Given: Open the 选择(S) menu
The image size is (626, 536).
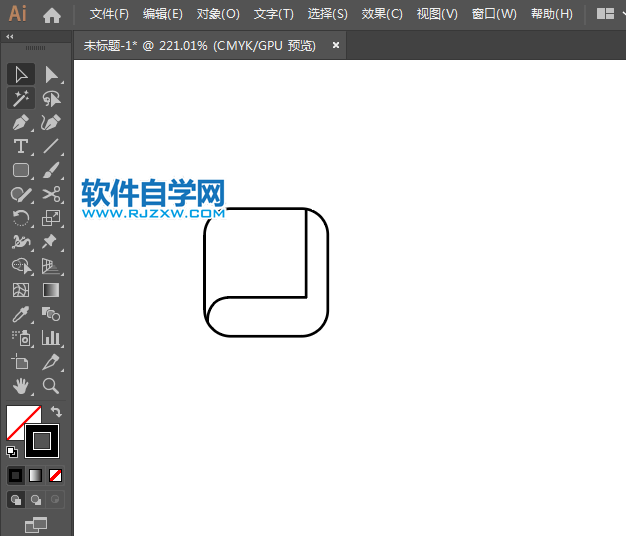Looking at the screenshot, I should (327, 14).
